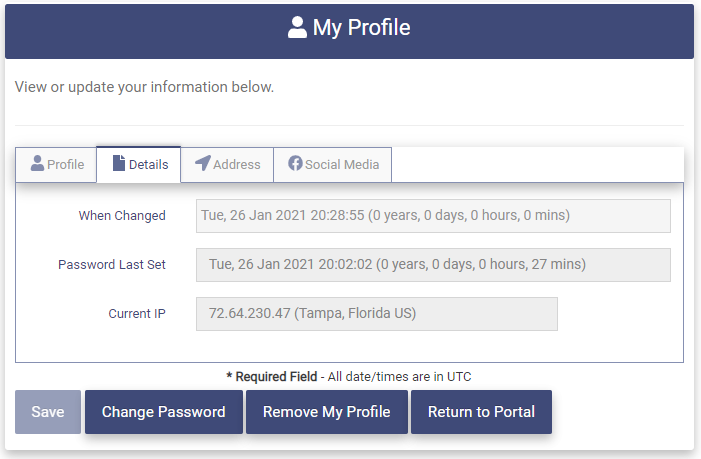Click the When Changed date field
The height and width of the screenshot is (459, 701).
[433, 216]
